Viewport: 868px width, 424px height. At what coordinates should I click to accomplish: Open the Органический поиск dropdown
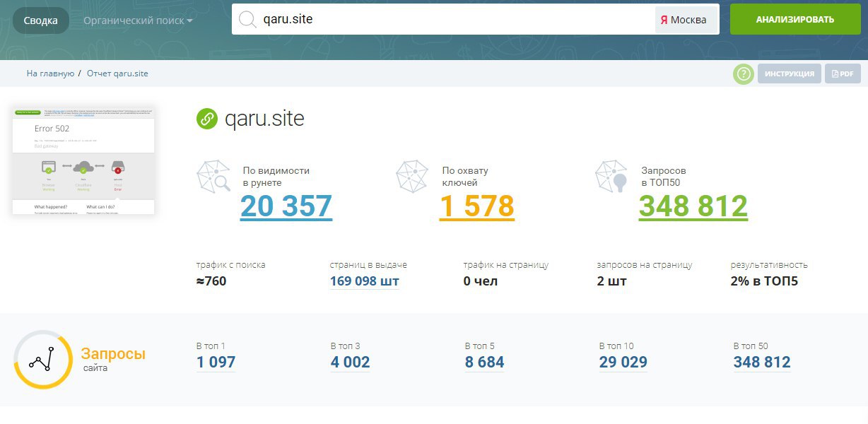pyautogui.click(x=138, y=20)
